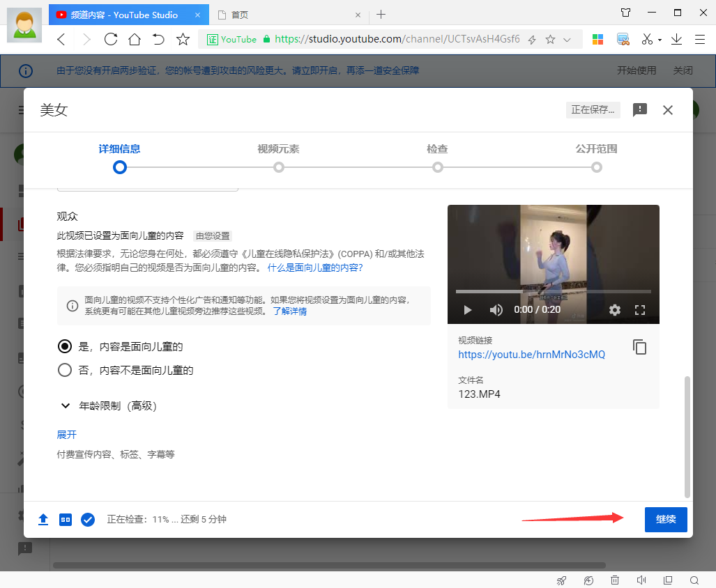Open the browser downloads icon

676,39
